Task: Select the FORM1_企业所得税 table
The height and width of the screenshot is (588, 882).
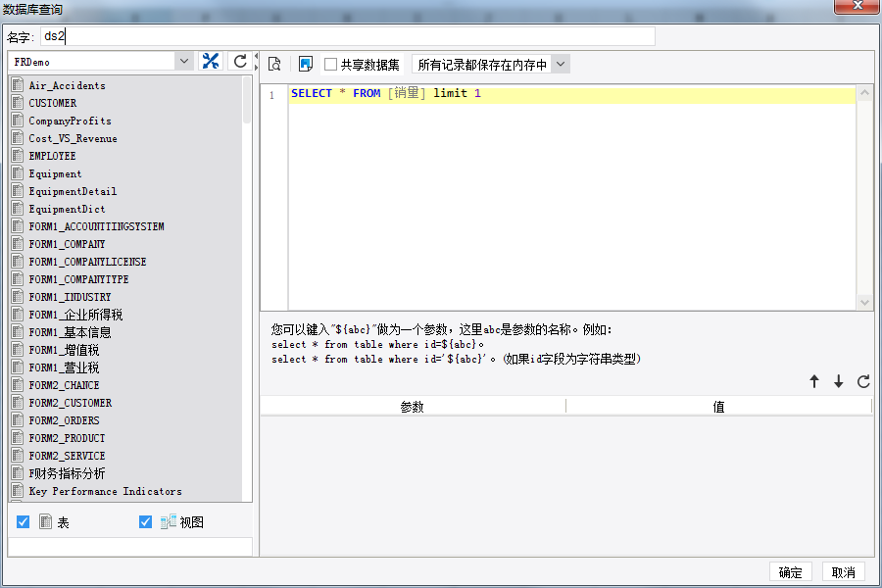Action: (75, 315)
